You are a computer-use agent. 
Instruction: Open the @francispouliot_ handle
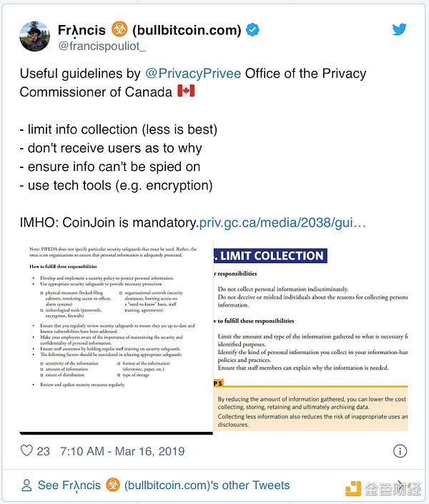pyautogui.click(x=102, y=46)
